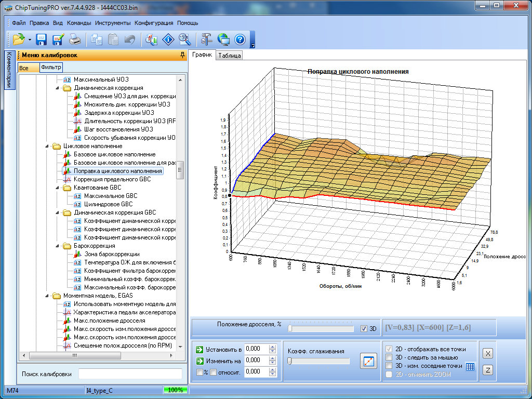Open dropdown arrow next to open-file icon
This screenshot has height=399, width=532.
click(30, 39)
